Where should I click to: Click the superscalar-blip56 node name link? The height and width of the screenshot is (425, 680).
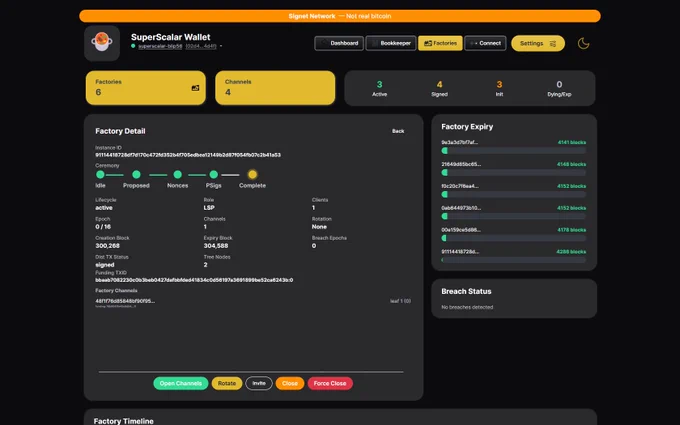160,46
